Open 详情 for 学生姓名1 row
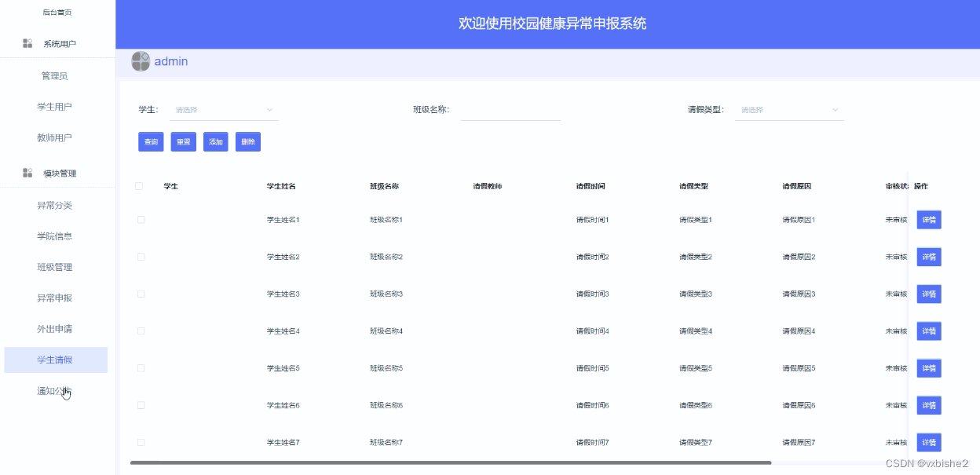This screenshot has height=475, width=980. click(x=929, y=220)
